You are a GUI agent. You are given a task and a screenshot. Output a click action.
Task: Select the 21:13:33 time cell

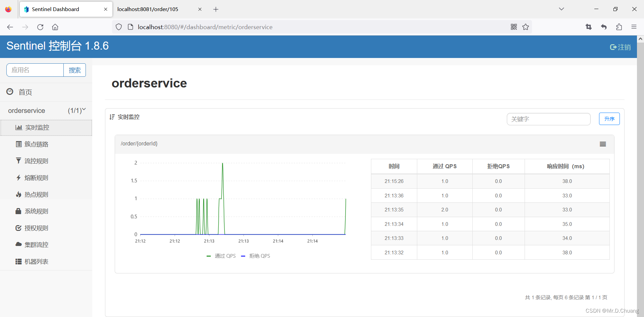[x=394, y=238]
